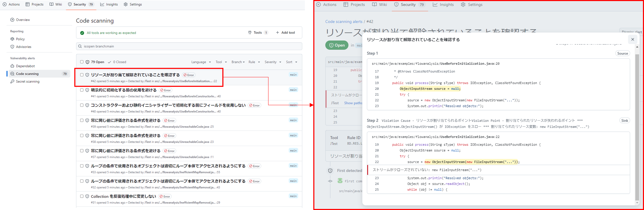This screenshot has width=644, height=210.
Task: Click the Overview sidebar icon
Action: 12,20
